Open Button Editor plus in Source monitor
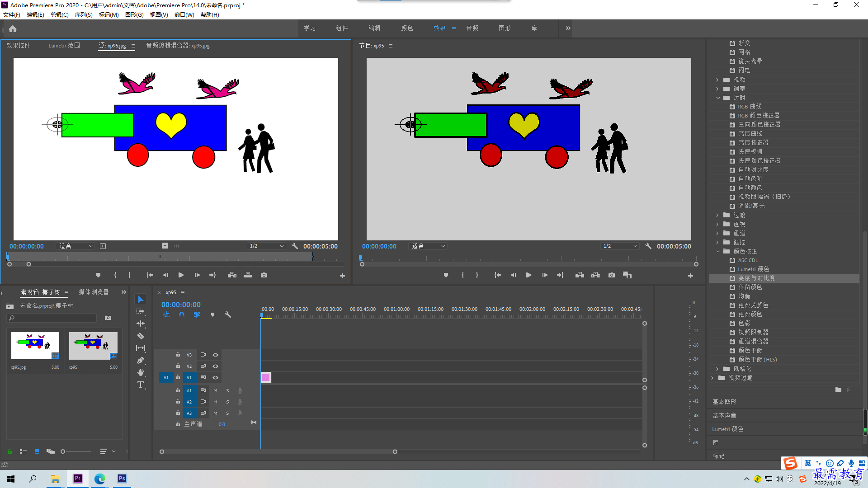868x488 pixels. click(342, 276)
